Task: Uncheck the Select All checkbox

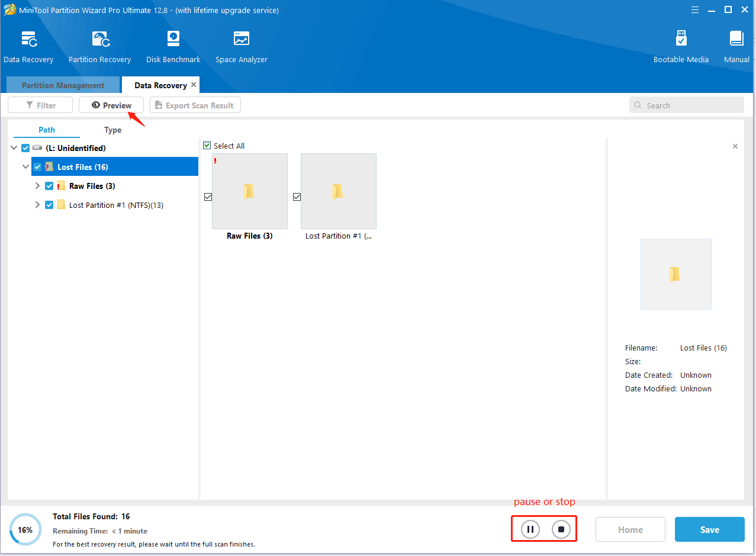Action: point(207,145)
